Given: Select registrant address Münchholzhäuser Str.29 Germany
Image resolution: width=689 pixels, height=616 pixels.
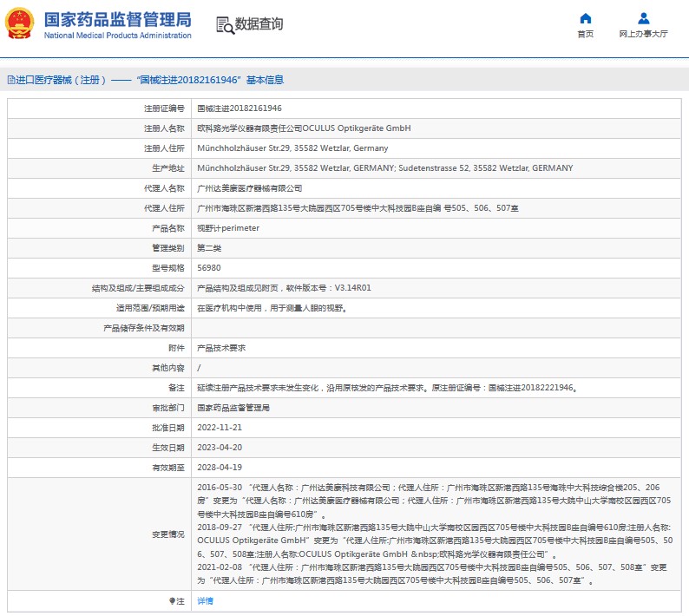Looking at the screenshot, I should coord(292,148).
